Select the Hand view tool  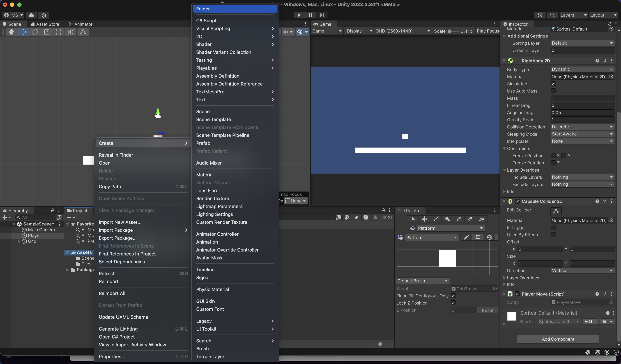(x=11, y=32)
